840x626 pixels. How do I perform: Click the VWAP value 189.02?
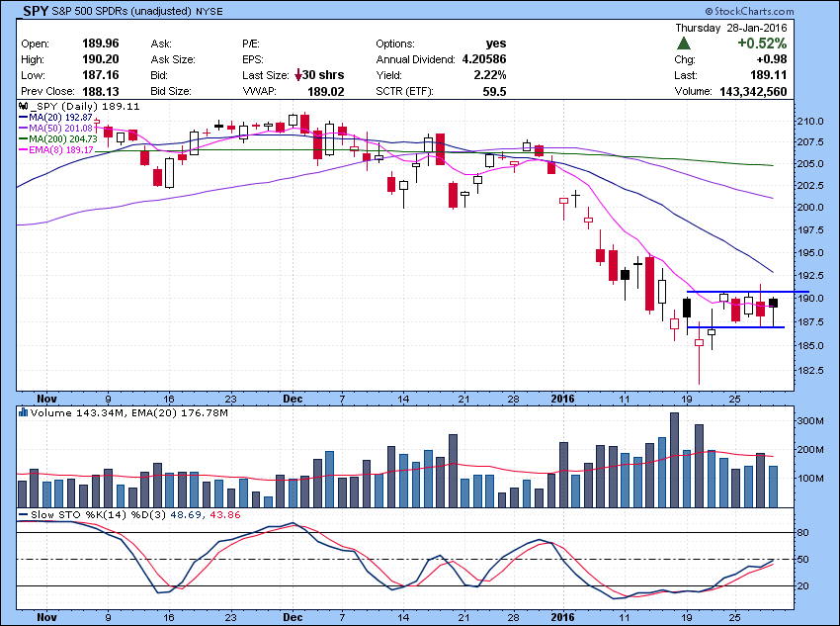[326, 92]
